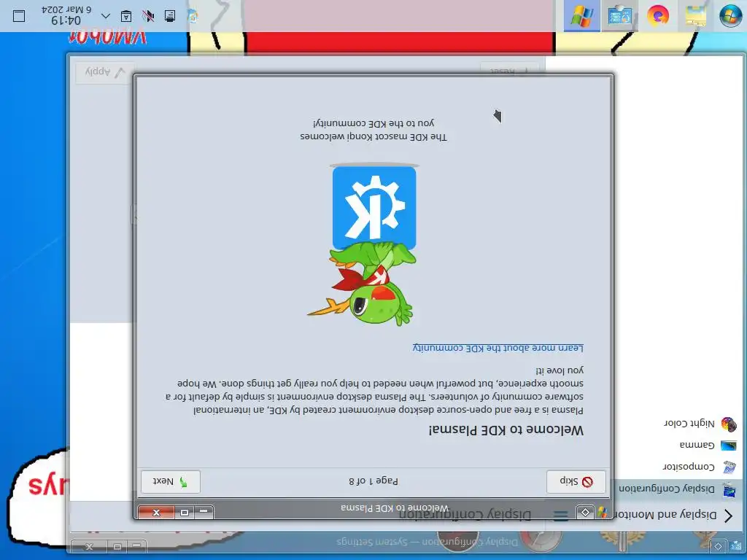The height and width of the screenshot is (560, 747).
Task: Minimize the System Settings window
Action: coord(136,546)
